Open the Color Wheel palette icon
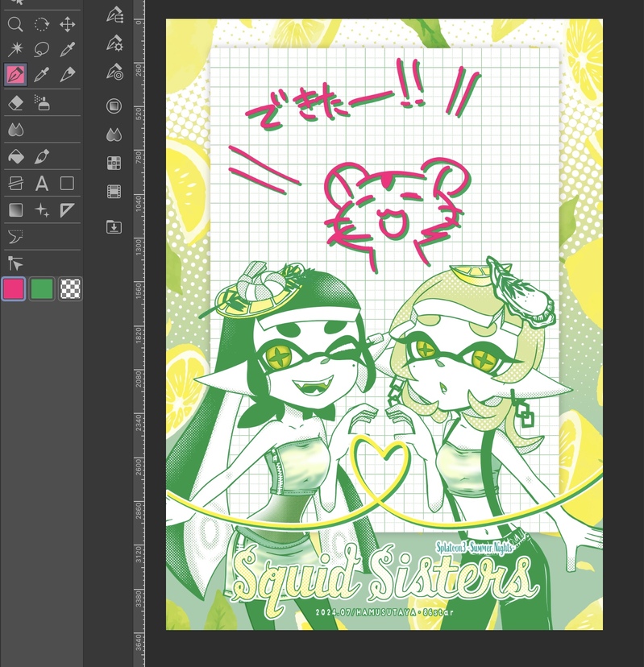The height and width of the screenshot is (667, 644). (114, 106)
